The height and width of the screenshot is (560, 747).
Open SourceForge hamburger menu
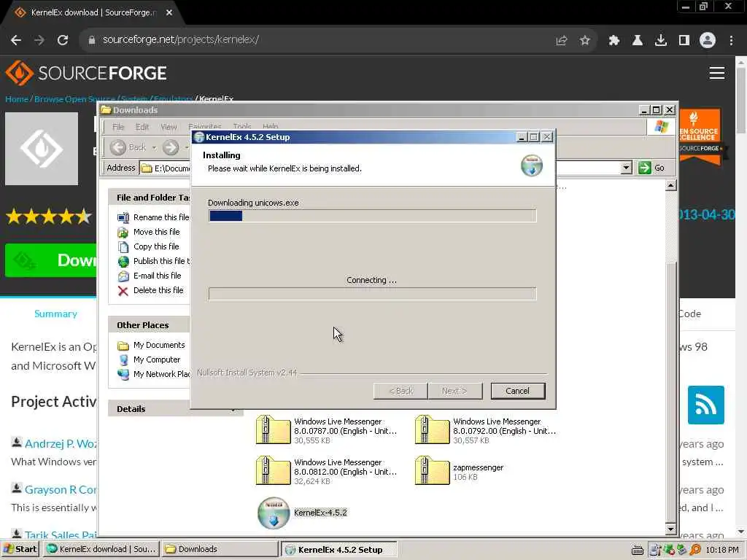coord(716,73)
